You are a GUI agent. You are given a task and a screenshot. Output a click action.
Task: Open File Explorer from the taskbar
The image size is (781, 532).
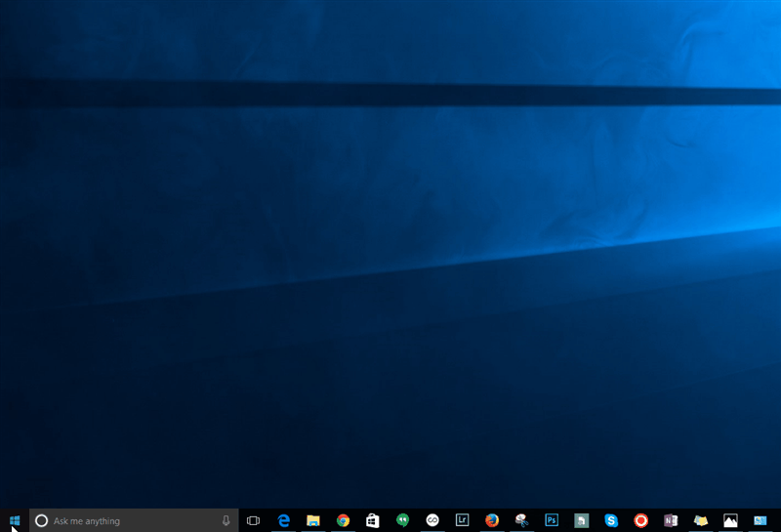pos(312,520)
